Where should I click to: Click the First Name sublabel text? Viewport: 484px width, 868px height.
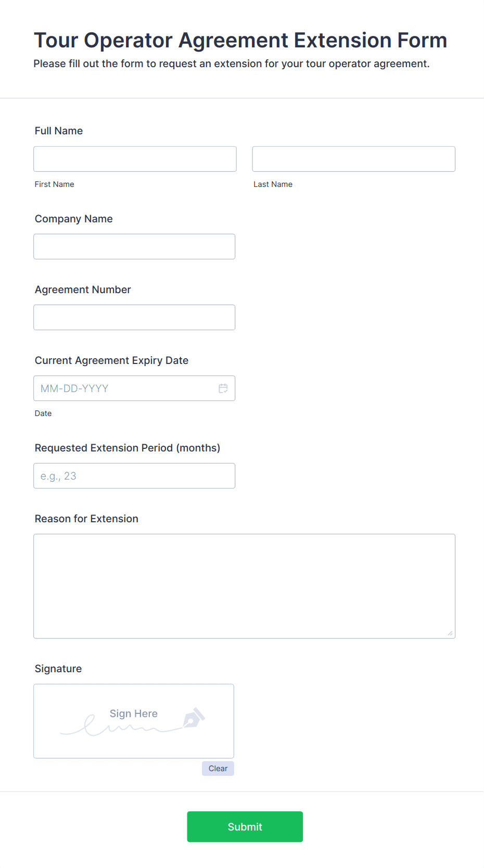tap(54, 184)
